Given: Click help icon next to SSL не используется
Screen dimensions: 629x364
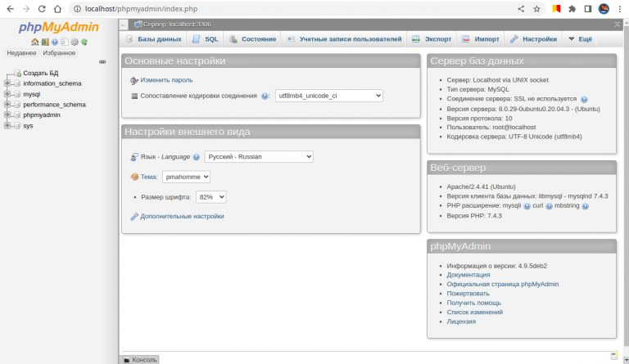Looking at the screenshot, I should pyautogui.click(x=584, y=99).
